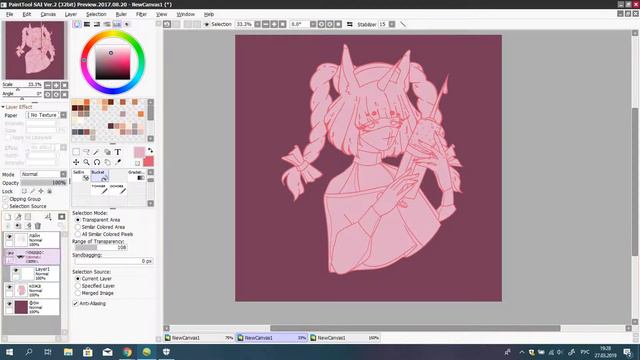This screenshot has height=360, width=640.
Task: Select the Gradation tool
Action: (136, 176)
